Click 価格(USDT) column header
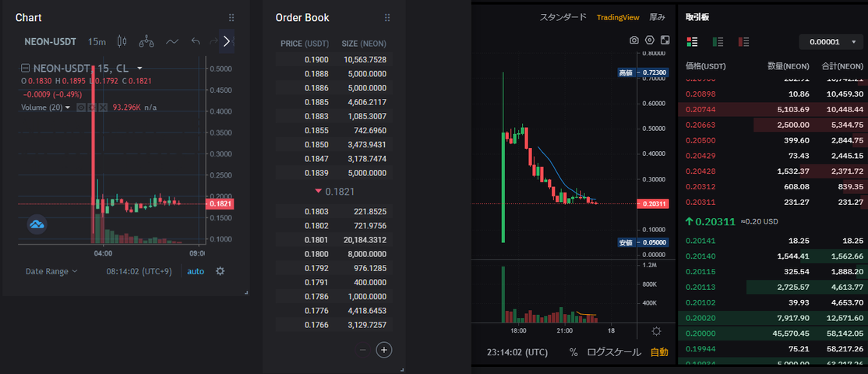Viewport: 868px width, 374px height. [x=706, y=66]
